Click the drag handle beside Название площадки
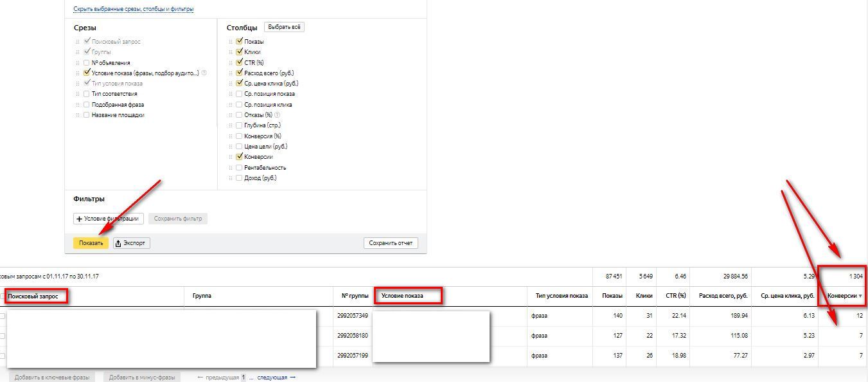Viewport: 868px width, 382px height. point(78,115)
